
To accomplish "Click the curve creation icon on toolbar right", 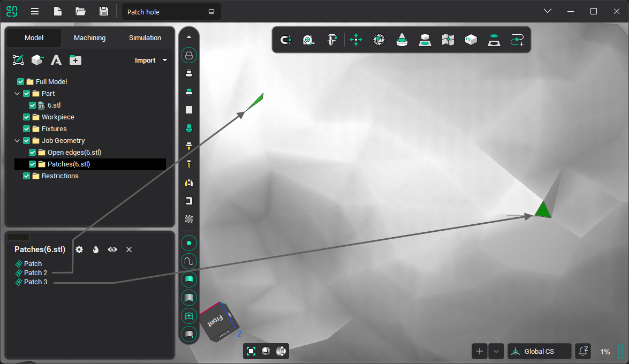I will (x=517, y=39).
